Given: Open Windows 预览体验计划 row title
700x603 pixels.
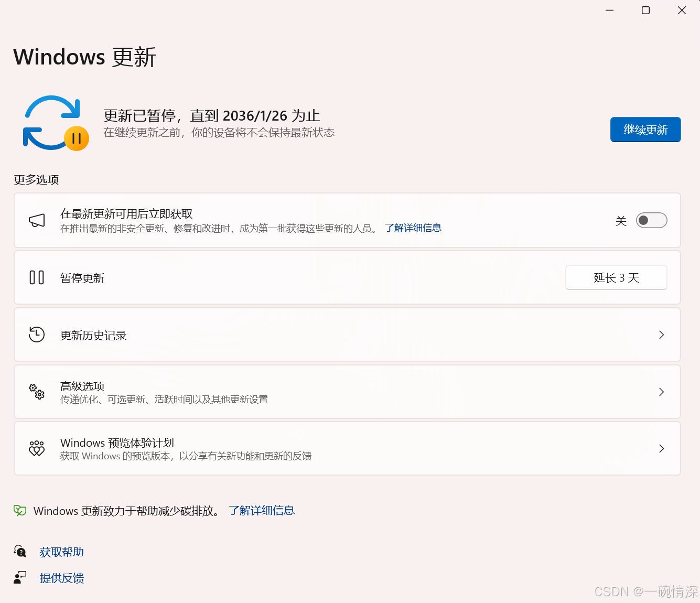Looking at the screenshot, I should pos(117,443).
